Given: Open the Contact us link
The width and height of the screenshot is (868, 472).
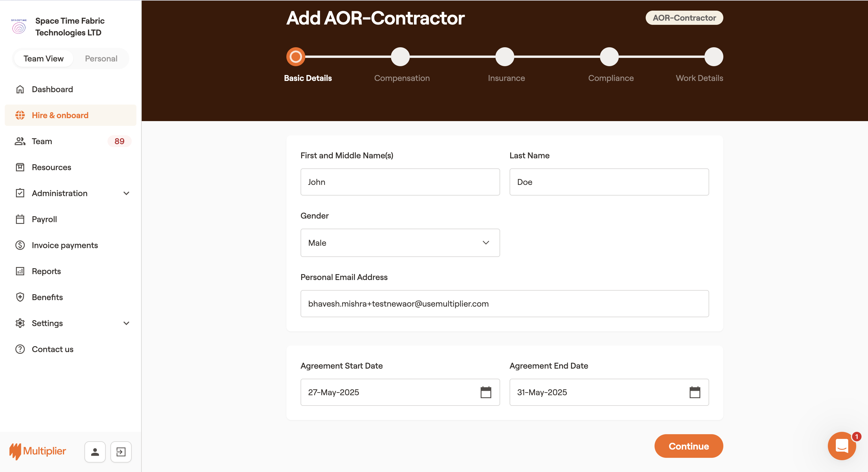Looking at the screenshot, I should 53,349.
